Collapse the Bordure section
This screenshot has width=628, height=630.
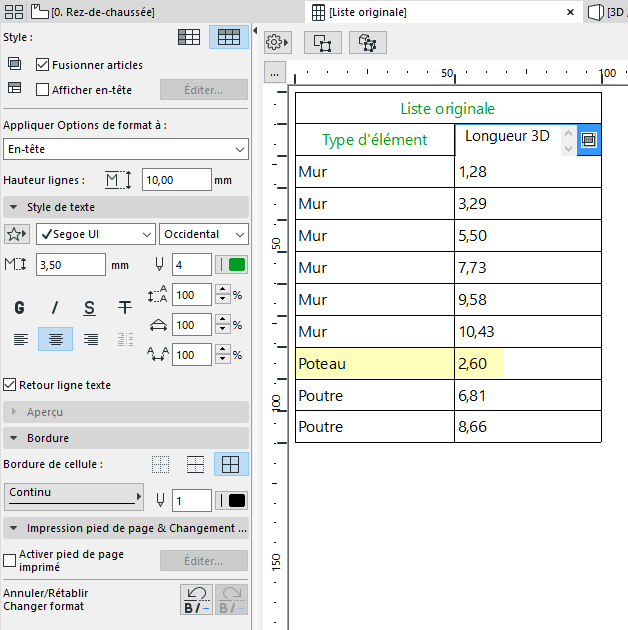[x=126, y=438]
